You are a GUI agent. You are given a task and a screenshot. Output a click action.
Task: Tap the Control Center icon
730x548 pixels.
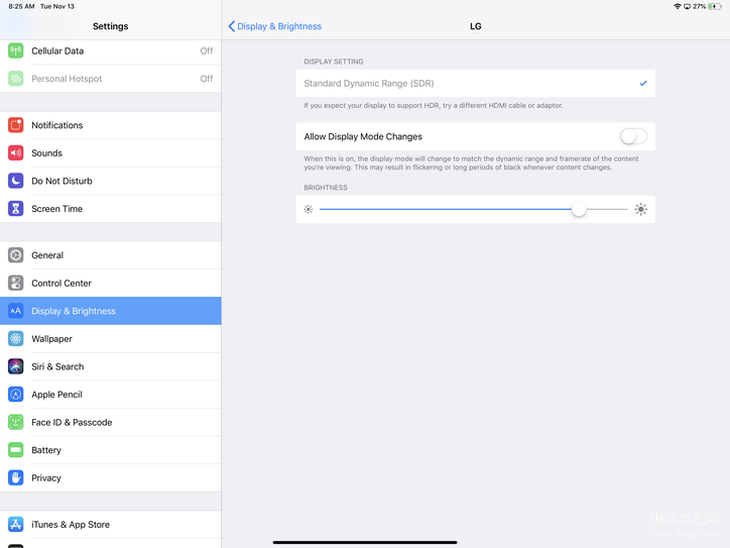pos(16,283)
